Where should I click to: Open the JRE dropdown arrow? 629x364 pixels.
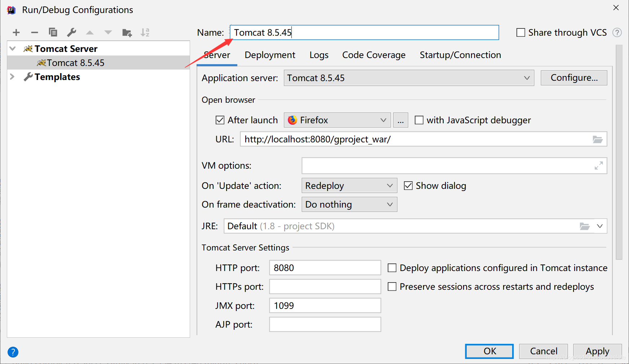click(600, 226)
